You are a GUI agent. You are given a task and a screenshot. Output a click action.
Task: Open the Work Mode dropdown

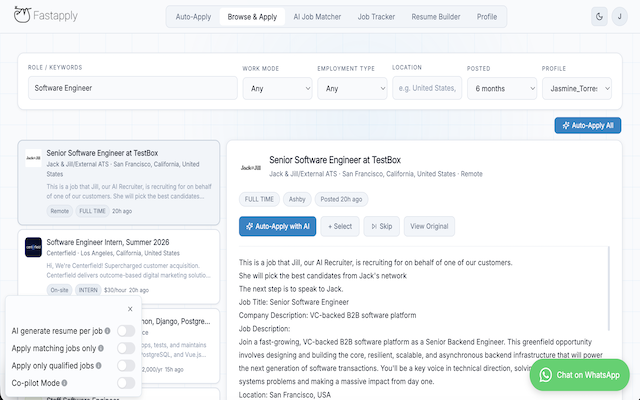coord(278,89)
